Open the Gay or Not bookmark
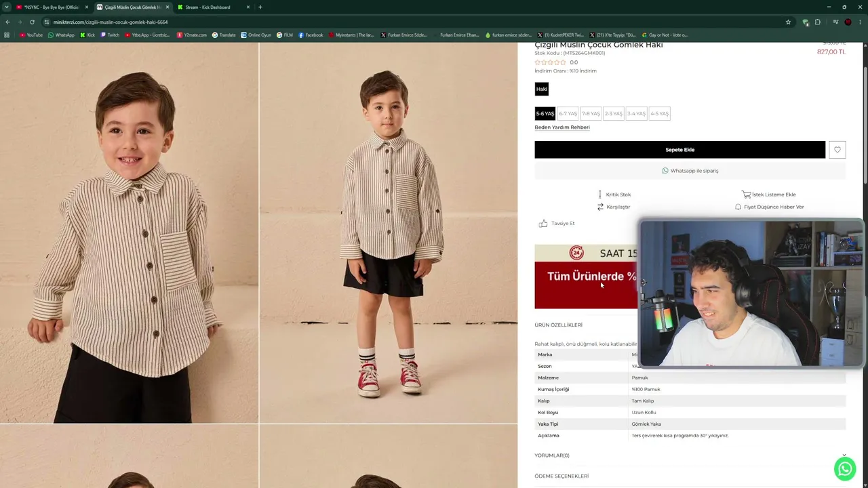The width and height of the screenshot is (868, 488). 665,35
